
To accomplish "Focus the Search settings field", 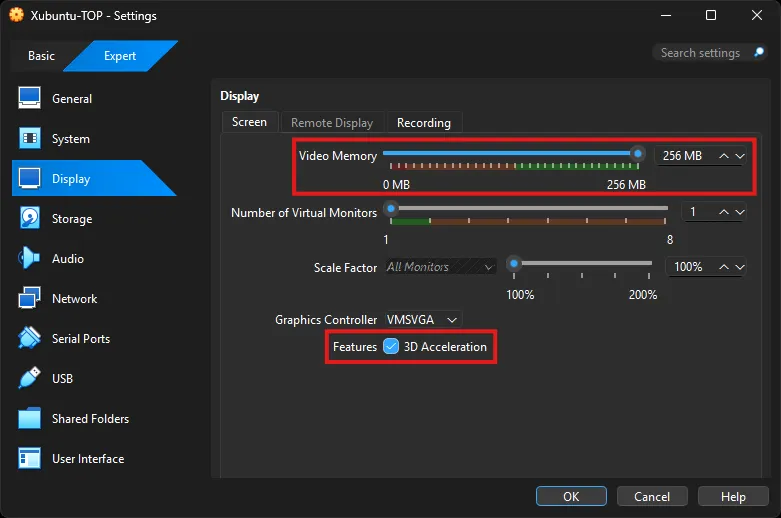I will [709, 52].
